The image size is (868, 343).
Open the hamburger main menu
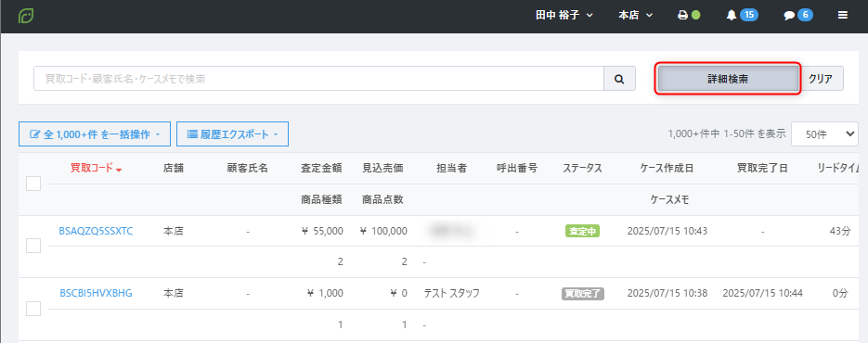(843, 16)
